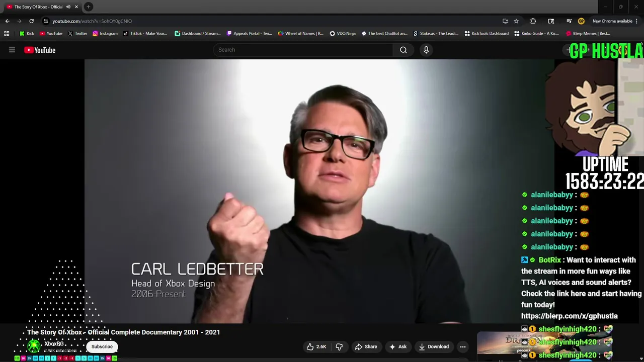
Task: Install app icon in address bar
Action: point(505,21)
